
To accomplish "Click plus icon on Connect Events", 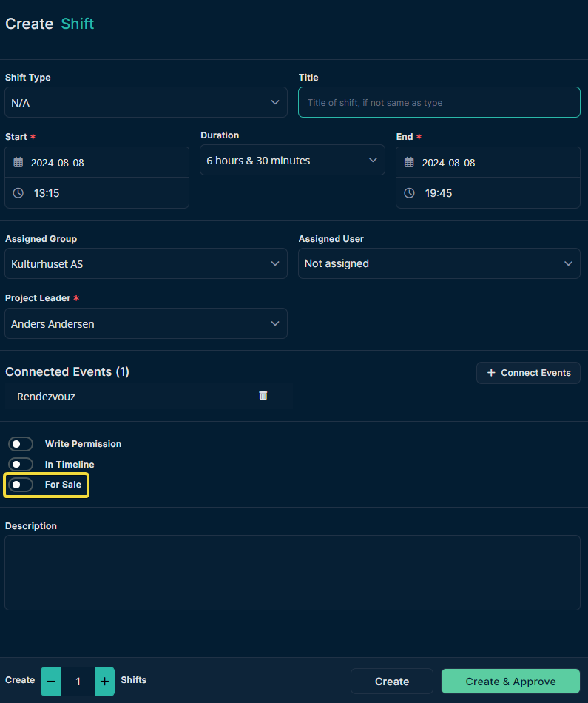I will (491, 372).
